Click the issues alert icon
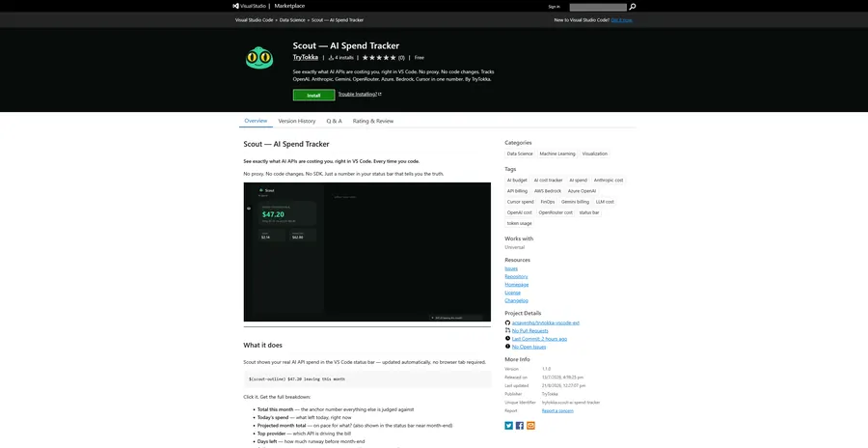This screenshot has height=448, width=868. click(507, 347)
